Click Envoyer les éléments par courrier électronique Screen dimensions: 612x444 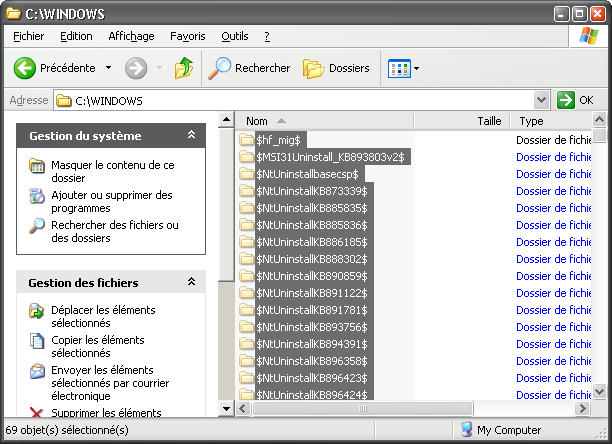[x=110, y=383]
